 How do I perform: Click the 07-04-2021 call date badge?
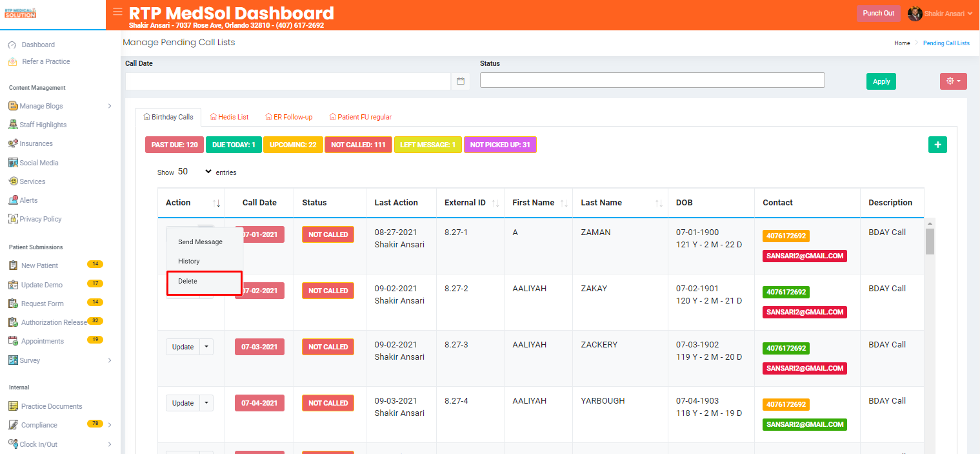pyautogui.click(x=259, y=403)
